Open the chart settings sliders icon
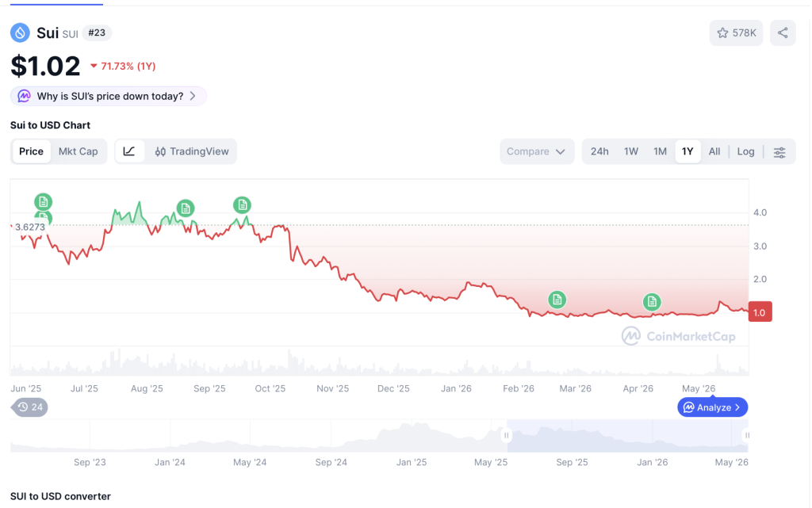812x508 pixels. click(x=779, y=152)
